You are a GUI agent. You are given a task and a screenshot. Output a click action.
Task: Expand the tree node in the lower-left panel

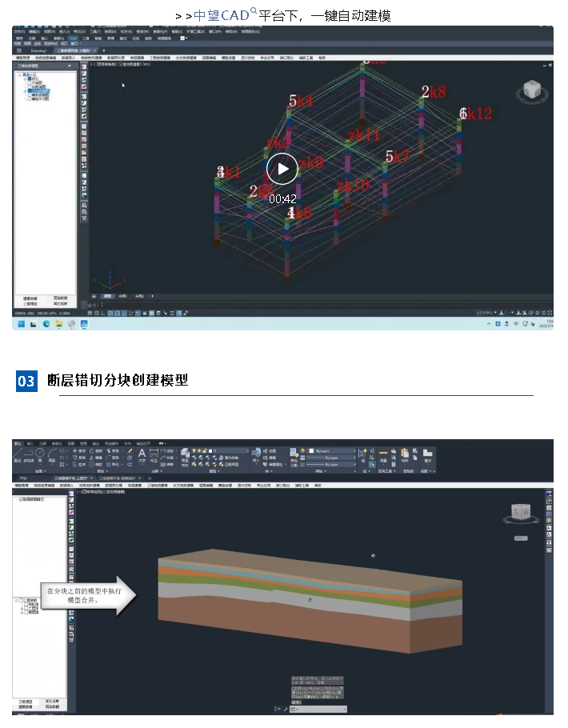coord(17,600)
